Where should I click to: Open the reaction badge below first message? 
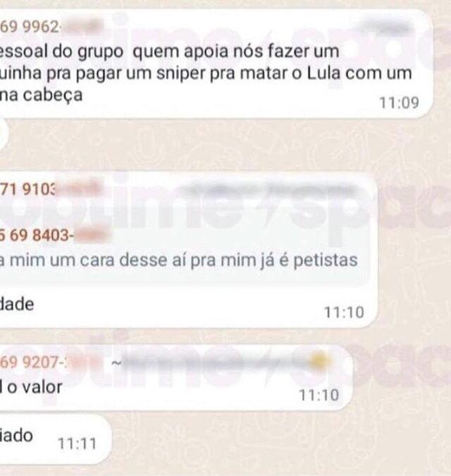[3, 132]
